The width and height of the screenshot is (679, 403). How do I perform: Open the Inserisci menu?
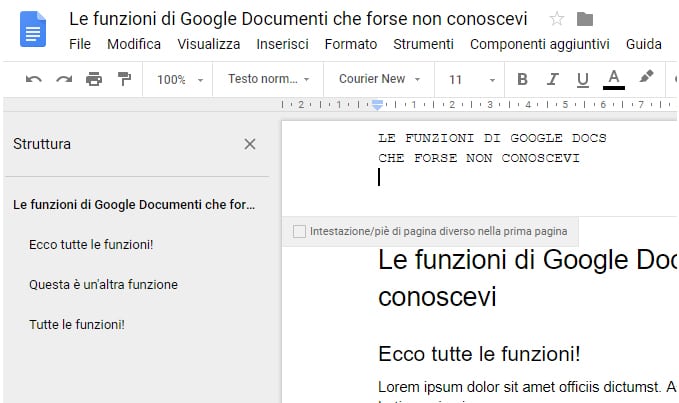click(x=282, y=44)
